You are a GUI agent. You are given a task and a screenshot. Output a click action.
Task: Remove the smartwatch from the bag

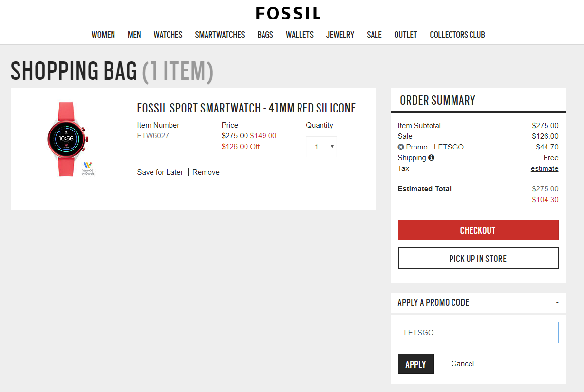pyautogui.click(x=206, y=172)
